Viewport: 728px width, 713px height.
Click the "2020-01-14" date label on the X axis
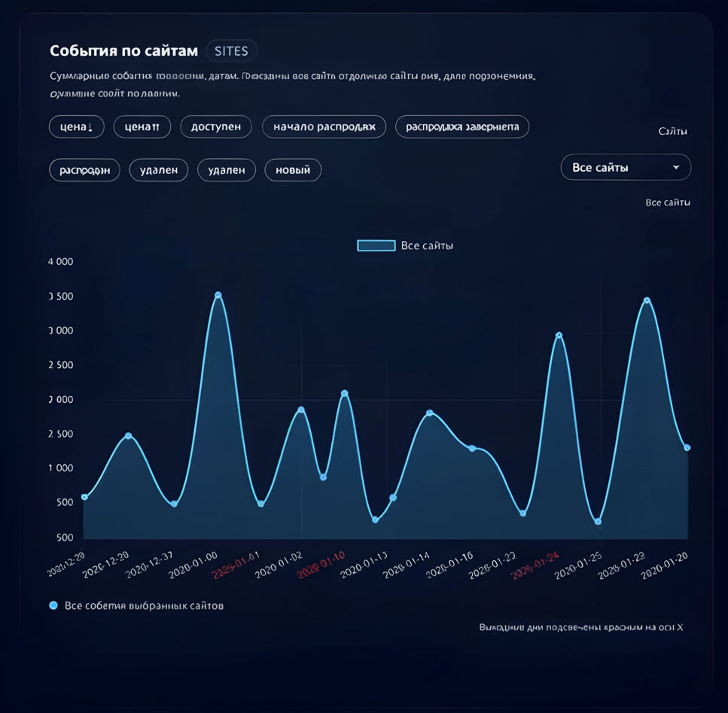pos(407,565)
